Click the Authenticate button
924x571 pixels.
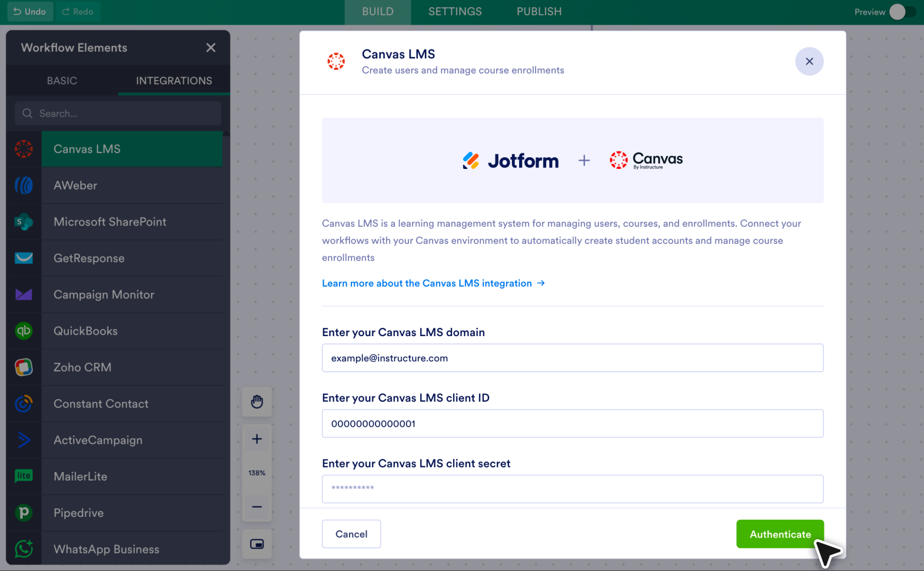click(780, 534)
